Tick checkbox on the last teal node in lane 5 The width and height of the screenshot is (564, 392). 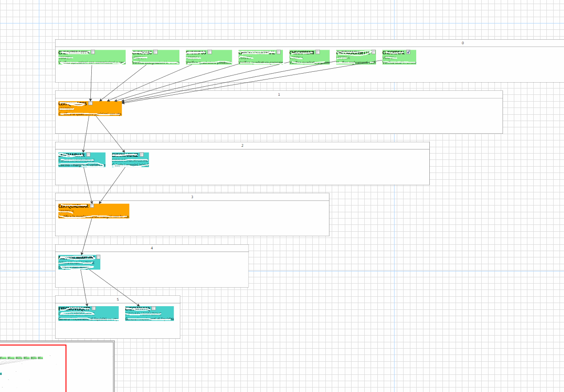154,308
